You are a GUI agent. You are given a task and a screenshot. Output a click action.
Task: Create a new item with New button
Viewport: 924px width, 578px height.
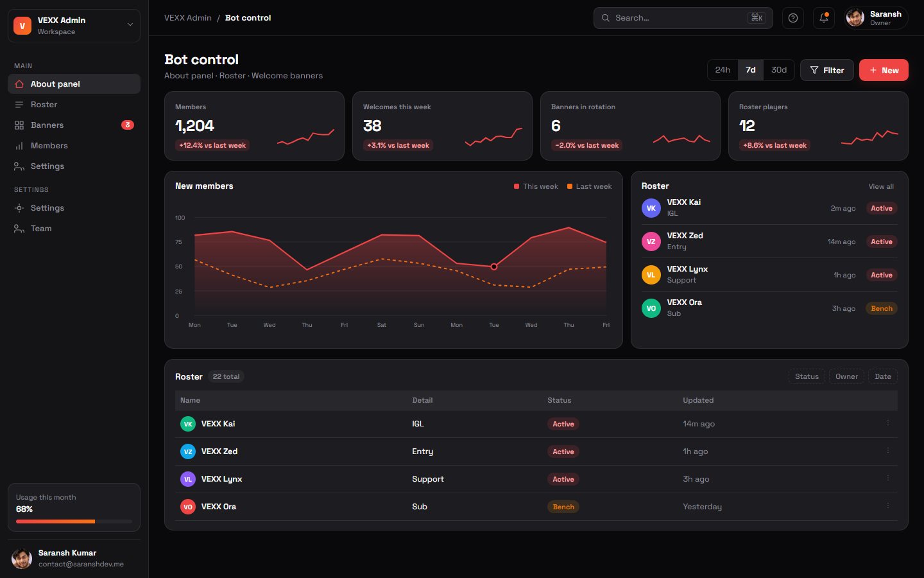point(884,70)
